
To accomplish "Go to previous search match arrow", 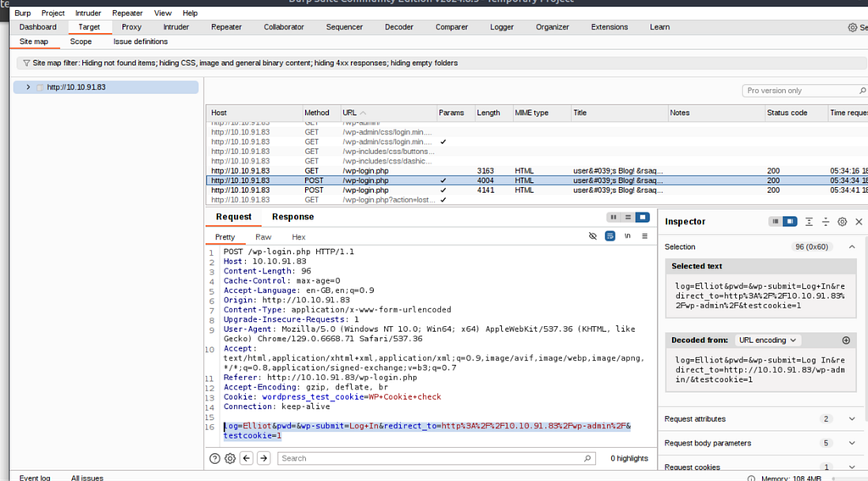I will tap(247, 458).
